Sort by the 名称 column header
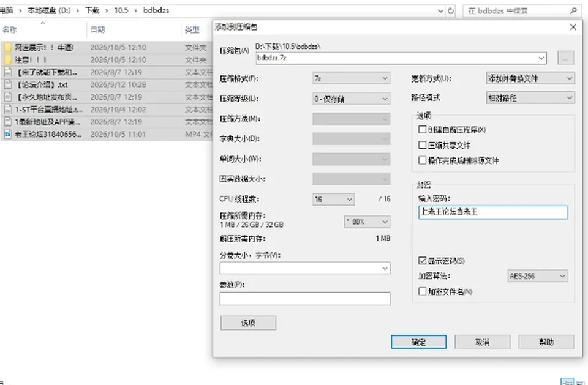Screen dimensions: 588x385 9,29
